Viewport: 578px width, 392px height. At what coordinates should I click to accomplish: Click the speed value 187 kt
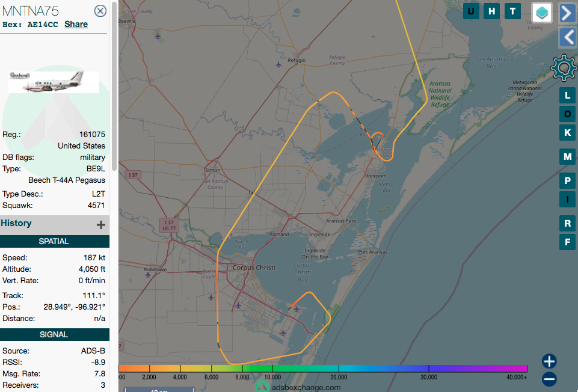[94, 257]
